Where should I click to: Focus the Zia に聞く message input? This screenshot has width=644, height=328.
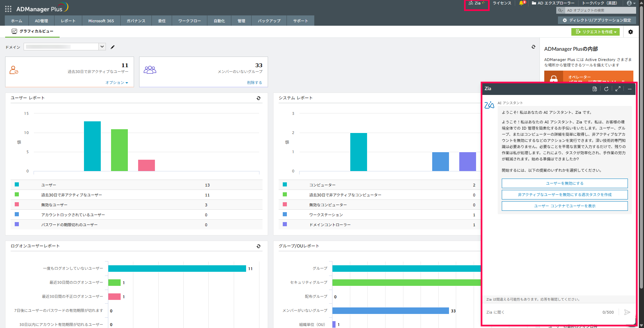click(542, 312)
